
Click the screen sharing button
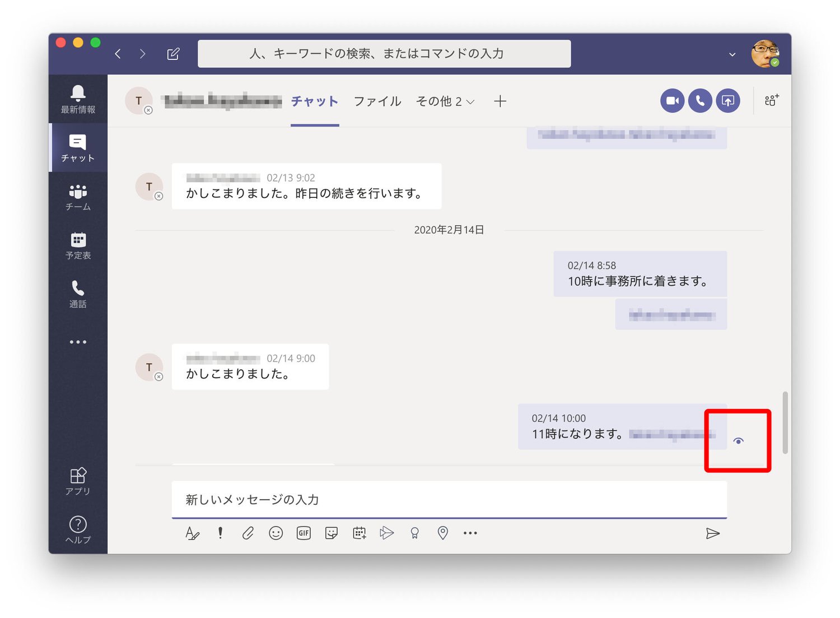(x=728, y=101)
